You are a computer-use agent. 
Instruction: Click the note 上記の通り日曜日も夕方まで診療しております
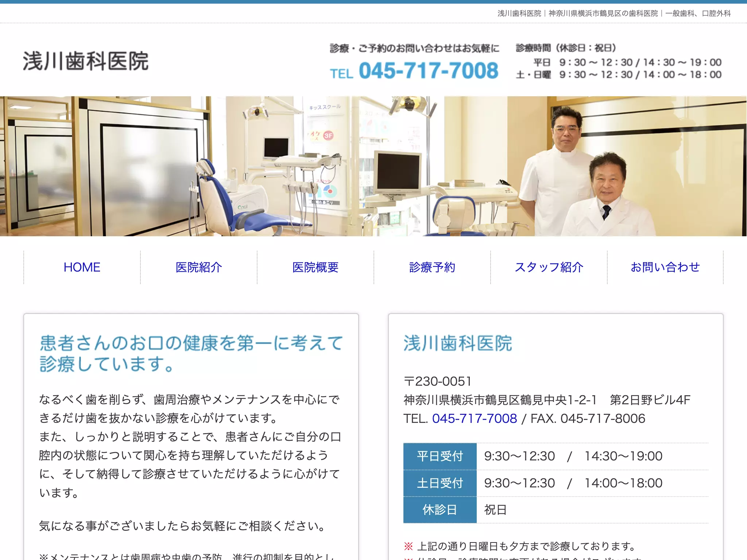click(x=526, y=546)
